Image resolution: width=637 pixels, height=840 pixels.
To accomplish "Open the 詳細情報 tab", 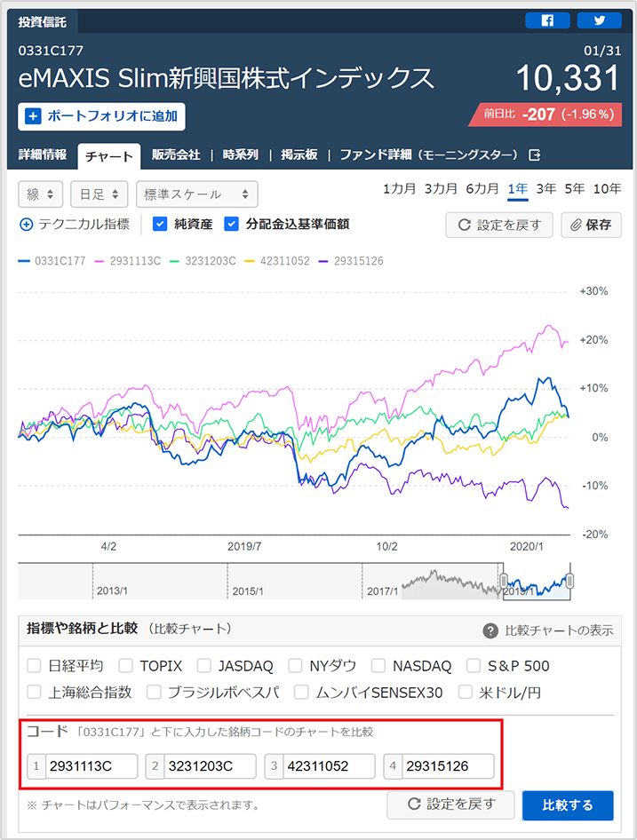I will (43, 155).
